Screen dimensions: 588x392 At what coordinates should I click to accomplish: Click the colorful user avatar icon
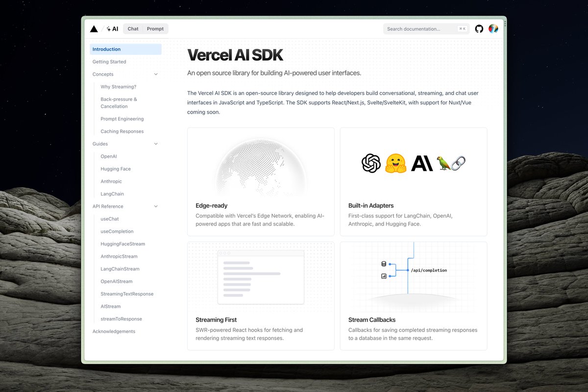tap(493, 29)
